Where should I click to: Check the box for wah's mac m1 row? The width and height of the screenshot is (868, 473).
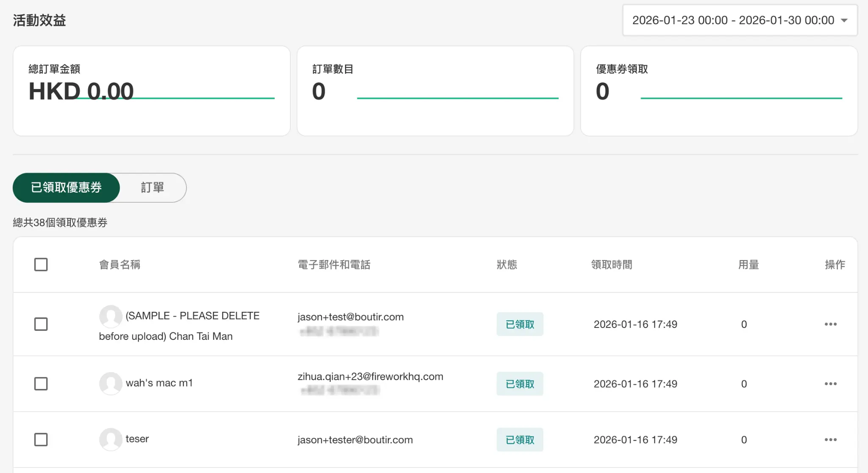pos(41,383)
